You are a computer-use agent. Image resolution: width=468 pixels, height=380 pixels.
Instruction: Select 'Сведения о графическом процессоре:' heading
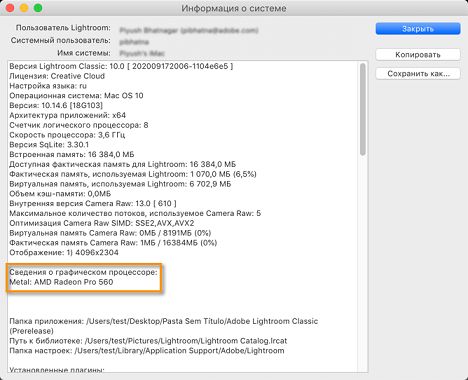pyautogui.click(x=83, y=272)
